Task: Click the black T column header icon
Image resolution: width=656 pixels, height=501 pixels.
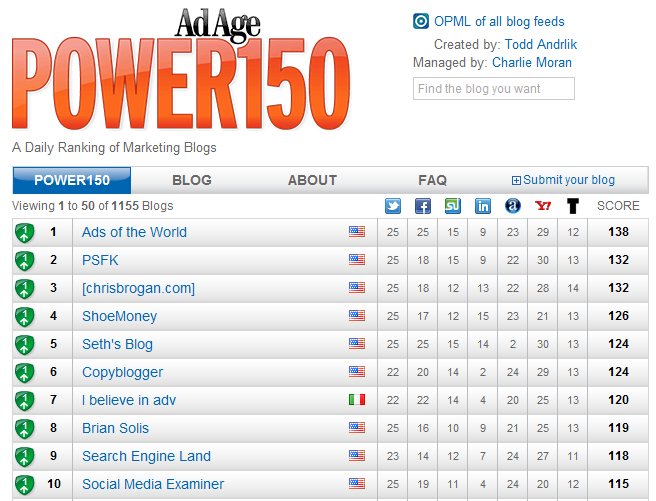Action: [573, 206]
